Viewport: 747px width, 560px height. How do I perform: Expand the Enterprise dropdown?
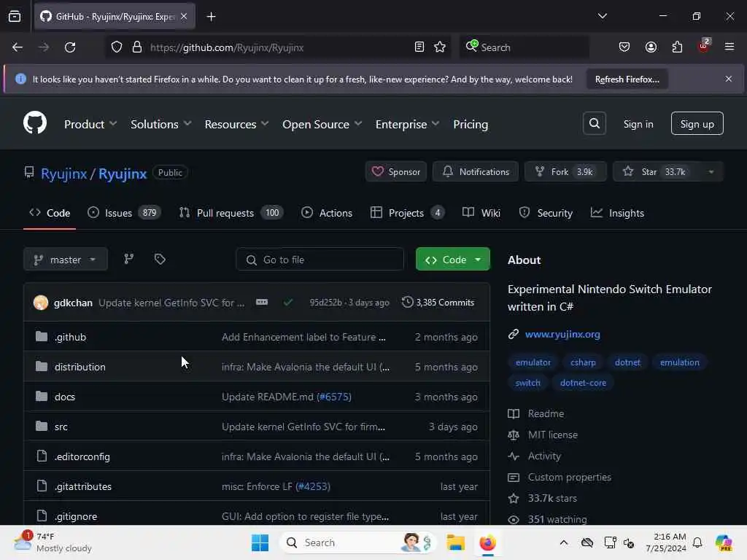pyautogui.click(x=407, y=124)
